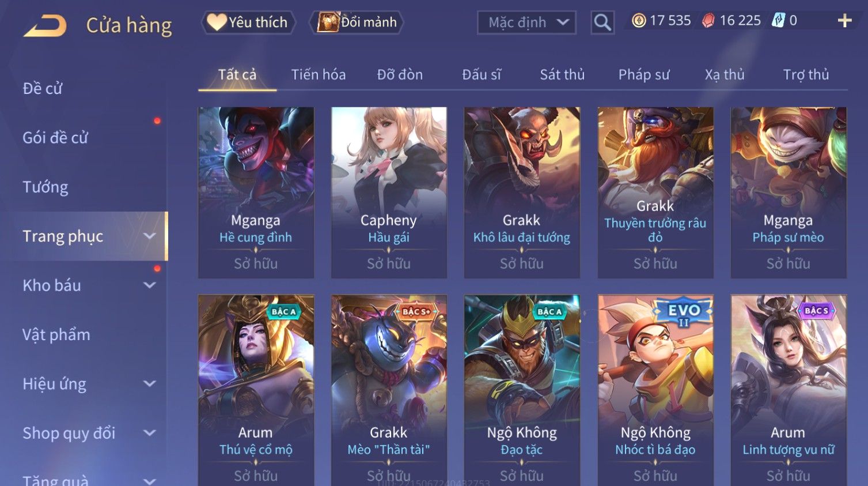Switch to the Sát thủ tab
Screen dimensions: 868x486
pos(562,75)
